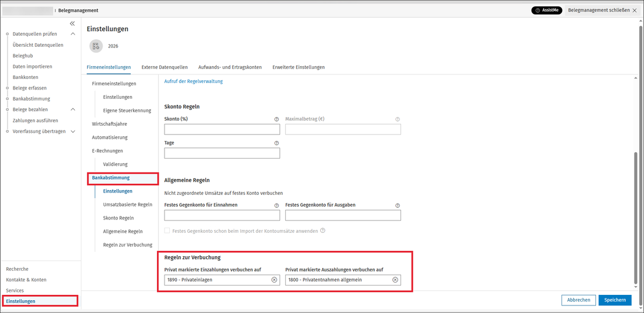Collapse the Belege bezahlen section
The width and height of the screenshot is (644, 313).
tap(73, 109)
